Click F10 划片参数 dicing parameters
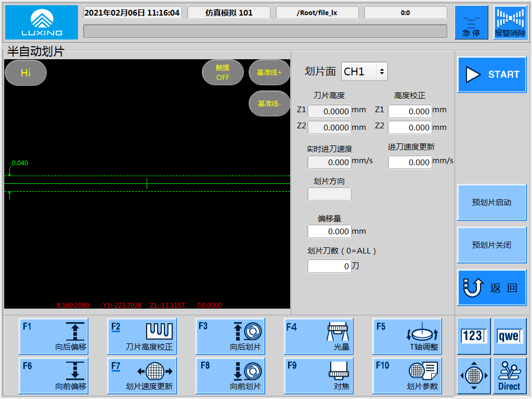The height and width of the screenshot is (399, 532). (x=407, y=376)
